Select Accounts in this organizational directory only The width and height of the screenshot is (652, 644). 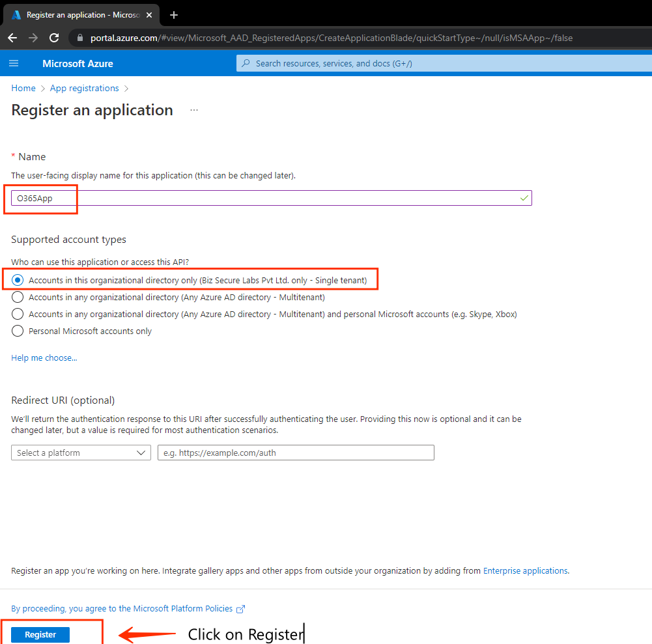(x=18, y=280)
